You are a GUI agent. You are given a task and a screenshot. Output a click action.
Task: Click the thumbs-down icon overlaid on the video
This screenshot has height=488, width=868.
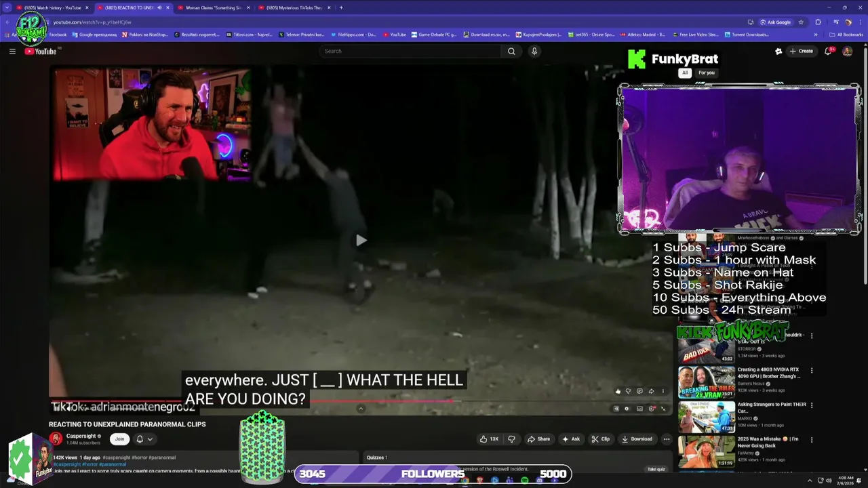628,391
